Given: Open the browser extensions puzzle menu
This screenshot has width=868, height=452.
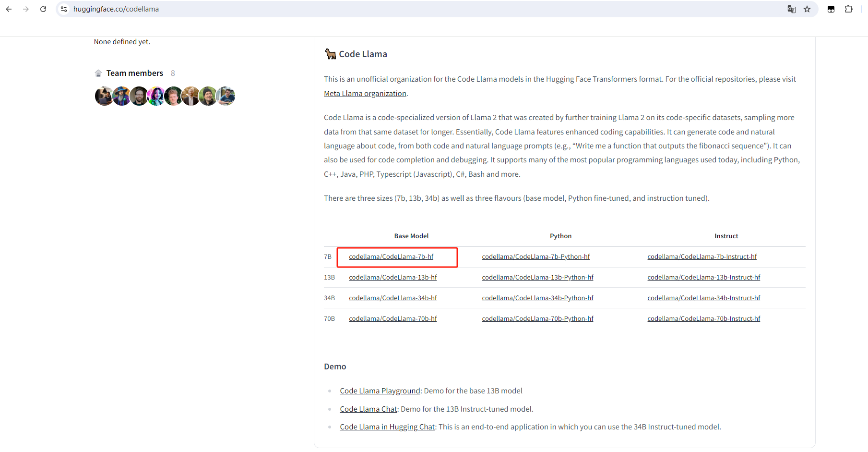Looking at the screenshot, I should pyautogui.click(x=848, y=9).
